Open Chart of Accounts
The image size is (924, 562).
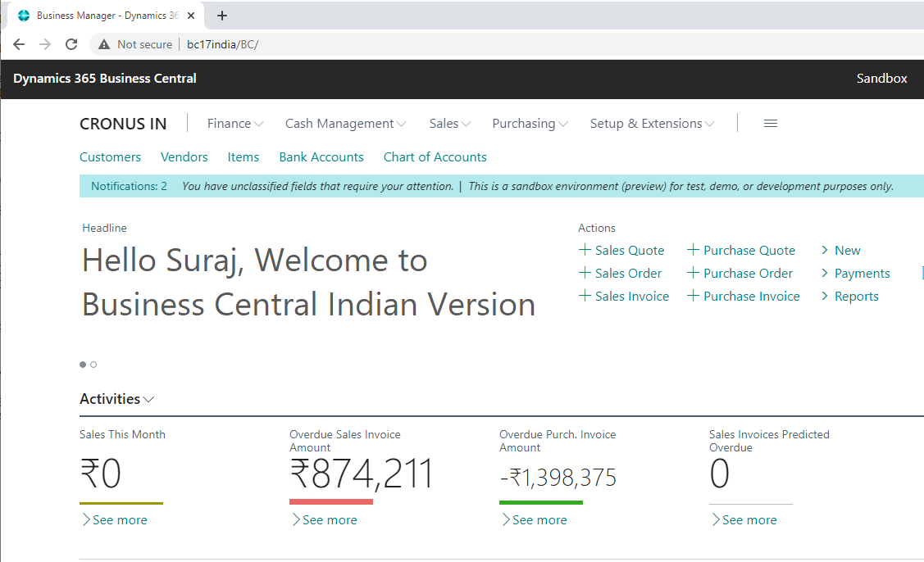tap(435, 156)
